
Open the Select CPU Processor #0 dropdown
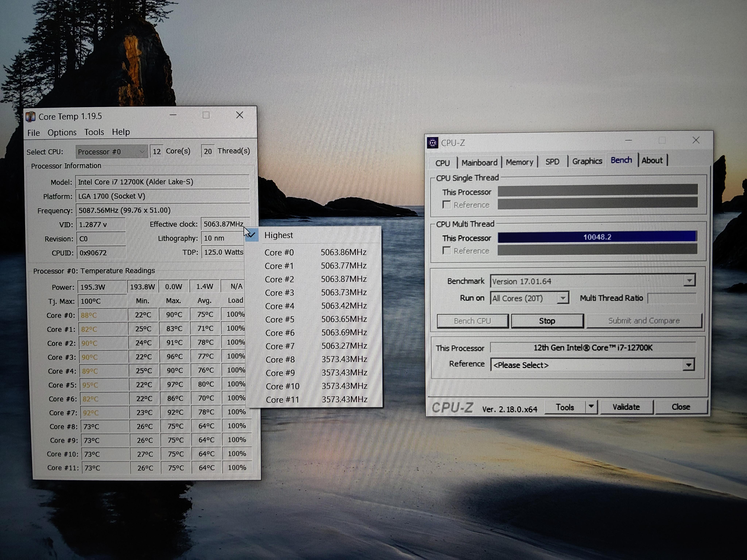pos(111,151)
